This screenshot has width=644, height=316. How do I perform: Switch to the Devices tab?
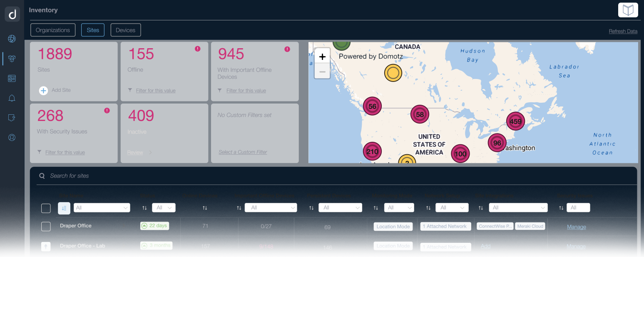[x=125, y=30]
